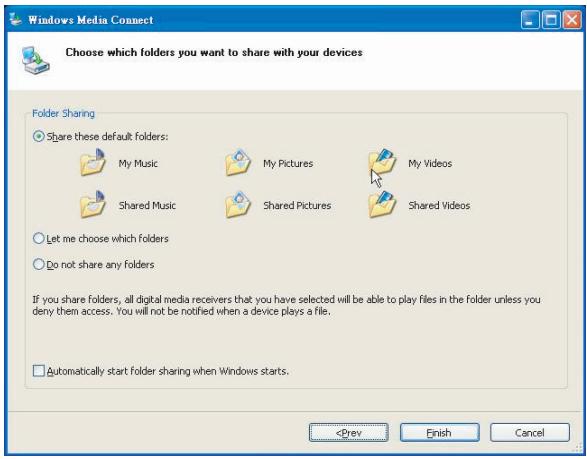Click the Folder Sharing group heading

[63, 113]
